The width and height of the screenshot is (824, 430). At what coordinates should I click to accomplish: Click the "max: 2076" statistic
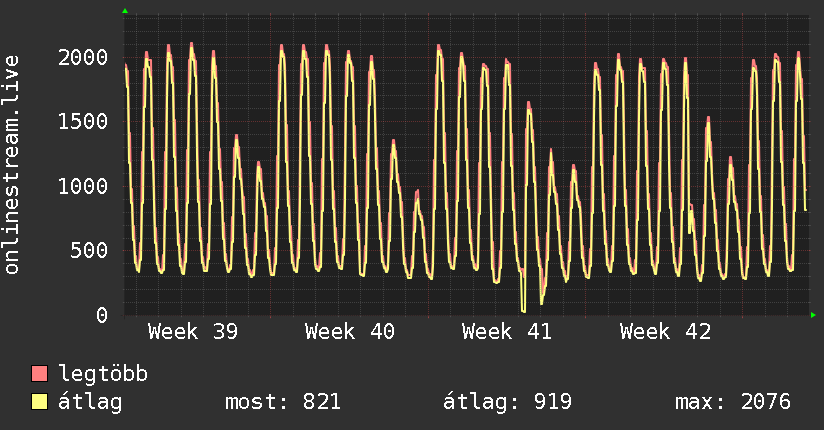[x=733, y=402]
